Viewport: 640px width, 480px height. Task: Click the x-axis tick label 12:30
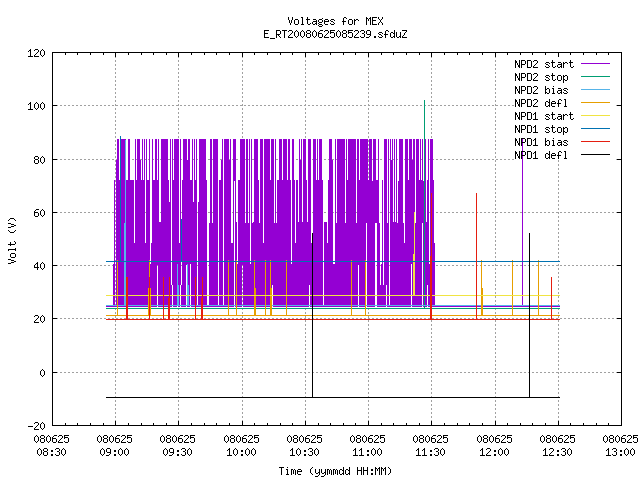coord(557,452)
